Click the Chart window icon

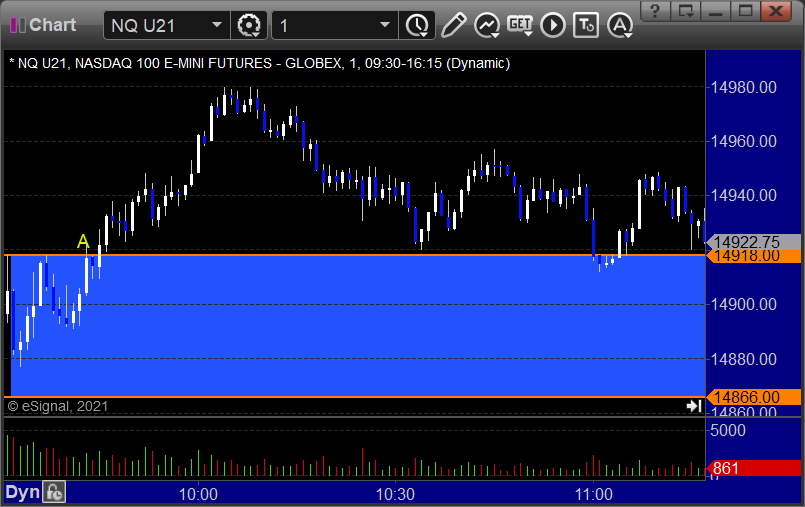[x=17, y=25]
